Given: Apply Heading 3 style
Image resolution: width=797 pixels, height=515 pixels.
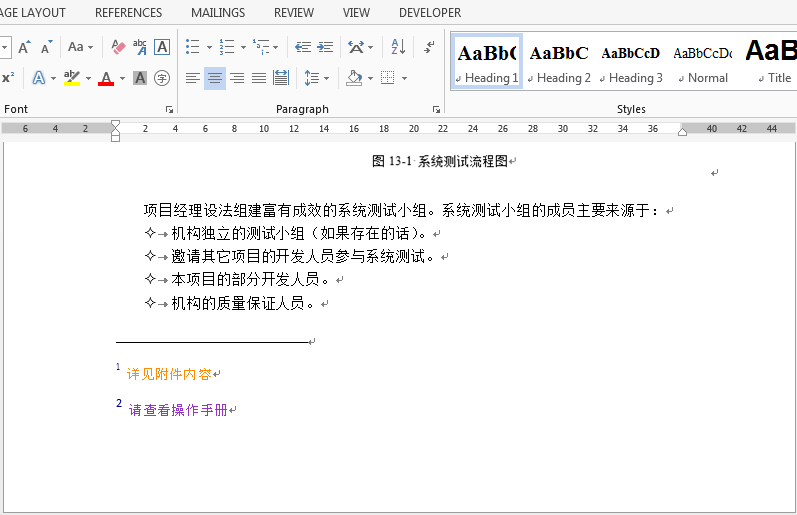Looking at the screenshot, I should pyautogui.click(x=631, y=62).
